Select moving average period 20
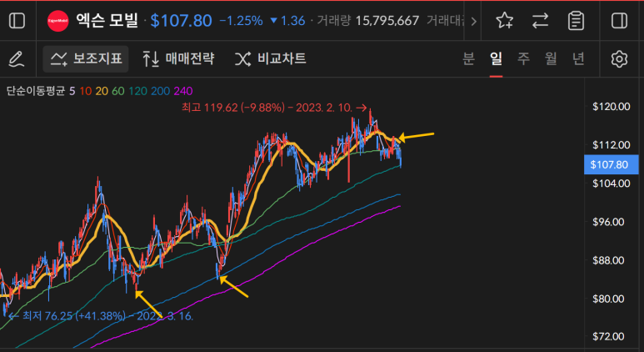 pyautogui.click(x=102, y=91)
